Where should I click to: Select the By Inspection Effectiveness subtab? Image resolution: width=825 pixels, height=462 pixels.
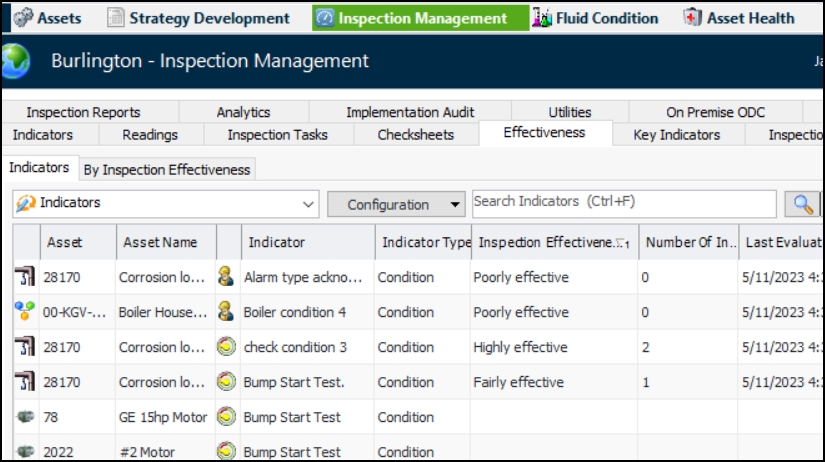[x=166, y=170]
